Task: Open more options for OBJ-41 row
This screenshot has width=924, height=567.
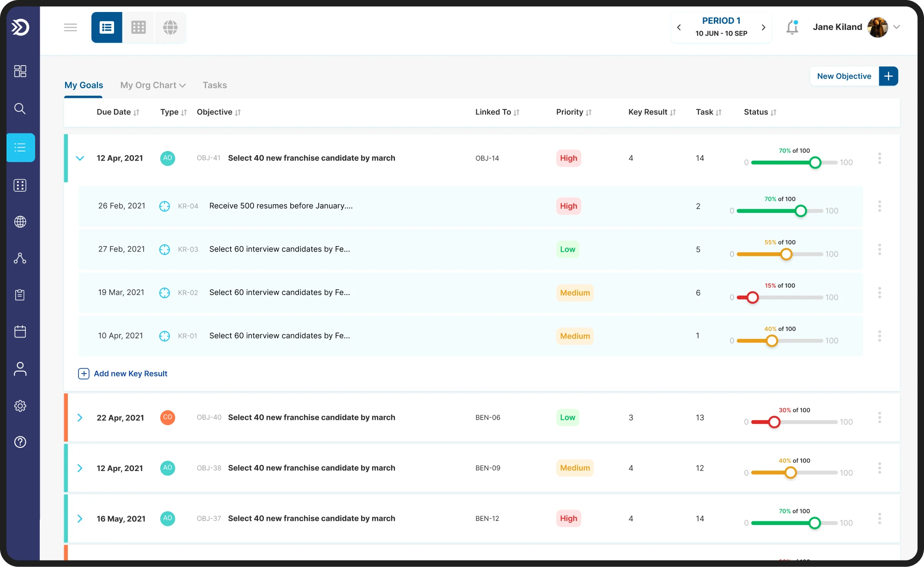Action: (880, 158)
